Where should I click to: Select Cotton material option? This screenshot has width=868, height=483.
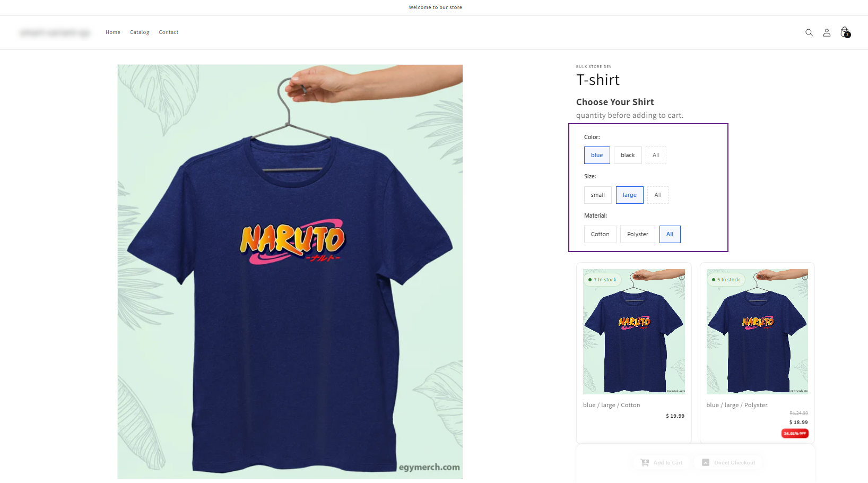pyautogui.click(x=600, y=234)
